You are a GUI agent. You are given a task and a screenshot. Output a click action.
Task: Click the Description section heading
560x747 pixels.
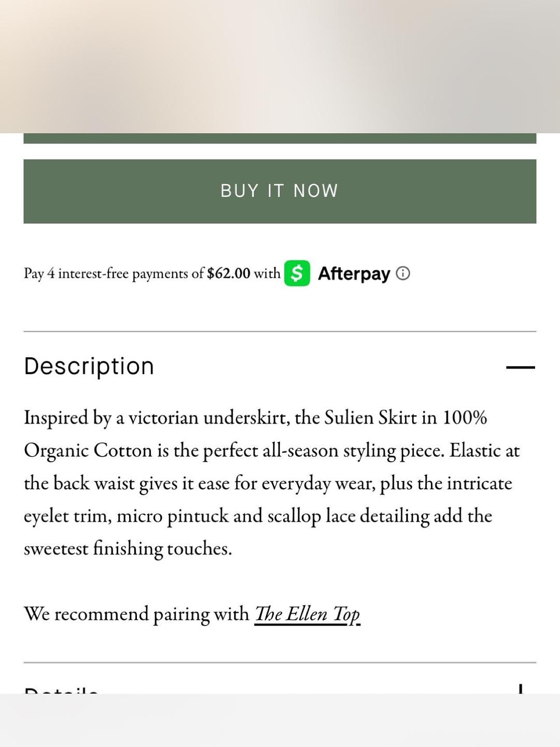tap(89, 366)
